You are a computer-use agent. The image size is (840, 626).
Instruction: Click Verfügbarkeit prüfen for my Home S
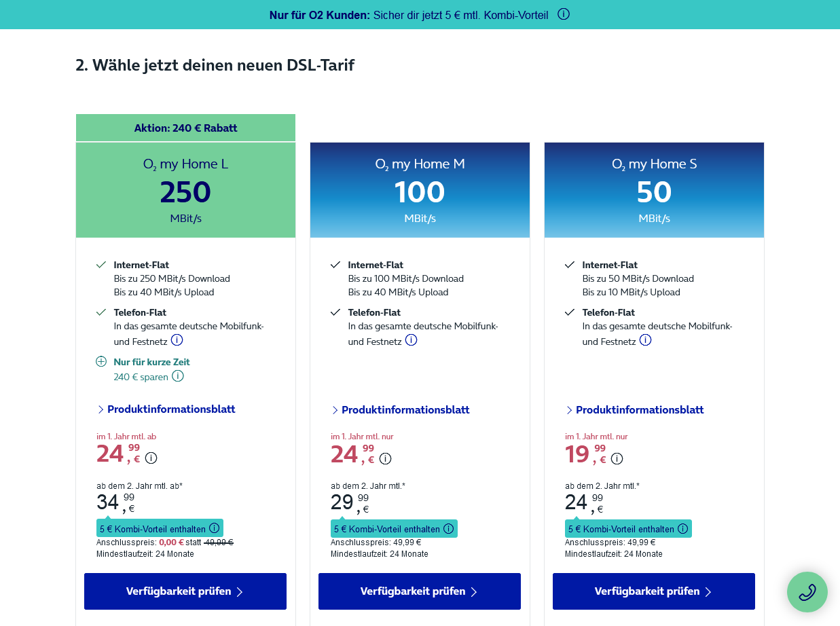[x=654, y=591]
